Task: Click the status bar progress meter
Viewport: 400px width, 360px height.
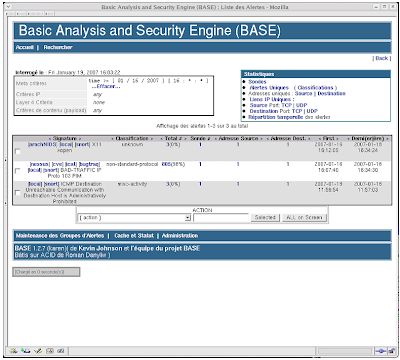Action: pos(345,351)
